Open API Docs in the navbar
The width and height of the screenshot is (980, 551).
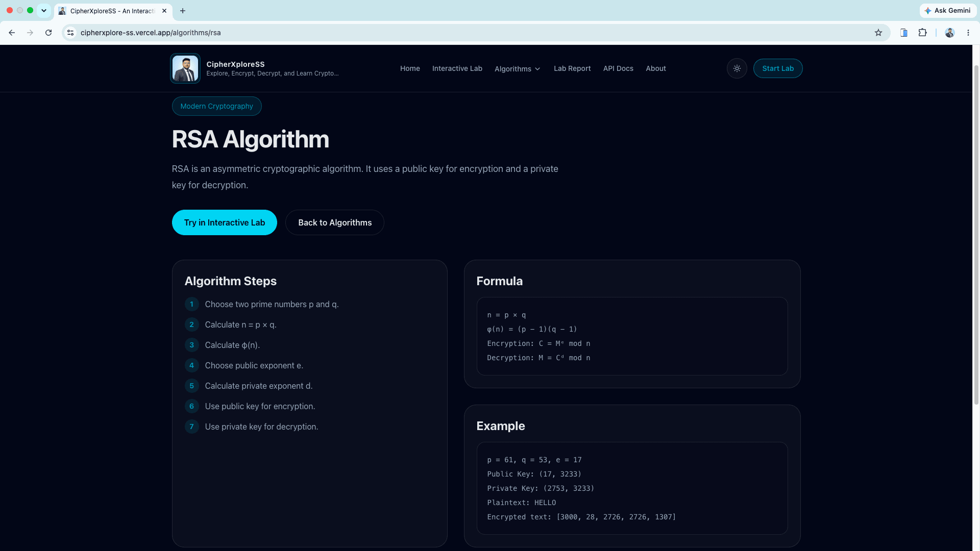[x=618, y=68]
